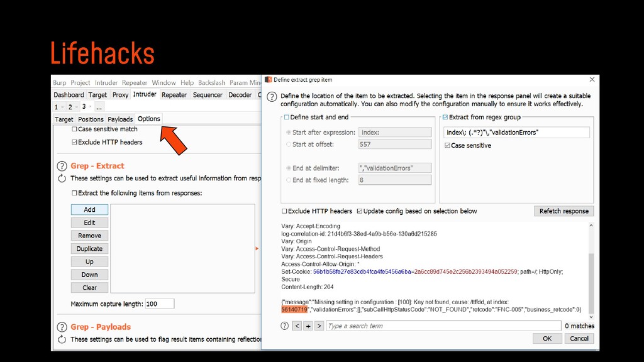This screenshot has width=644, height=362.
Task: Open the Project menu
Action: click(x=80, y=82)
